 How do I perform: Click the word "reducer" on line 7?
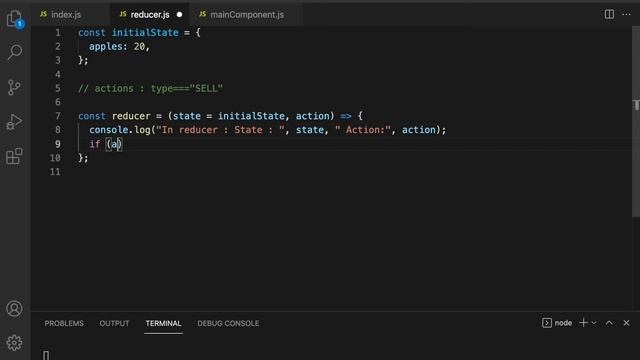tap(131, 116)
